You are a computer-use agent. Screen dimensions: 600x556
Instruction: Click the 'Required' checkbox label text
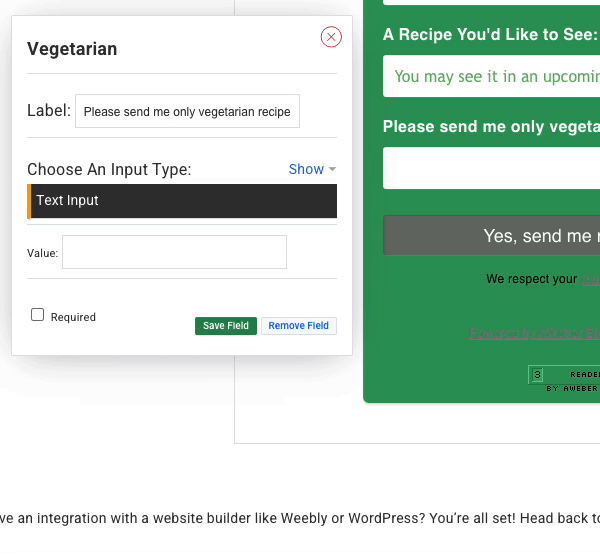pos(73,317)
